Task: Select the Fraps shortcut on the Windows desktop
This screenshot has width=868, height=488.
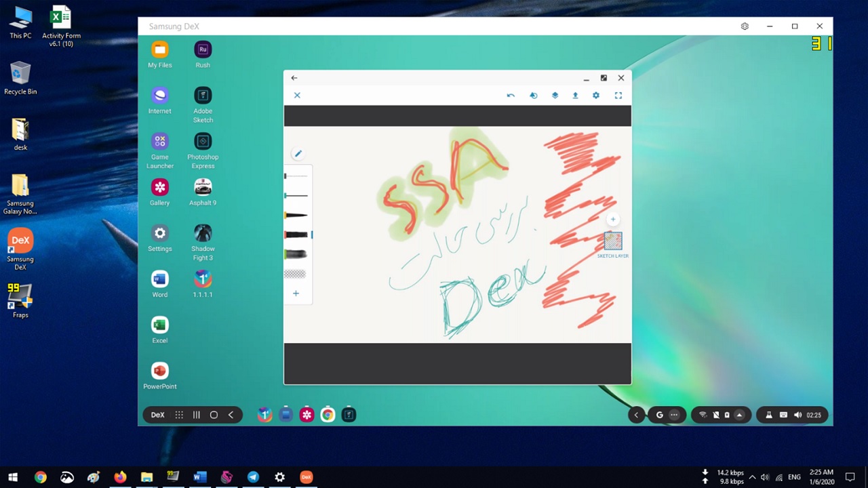Action: click(20, 300)
